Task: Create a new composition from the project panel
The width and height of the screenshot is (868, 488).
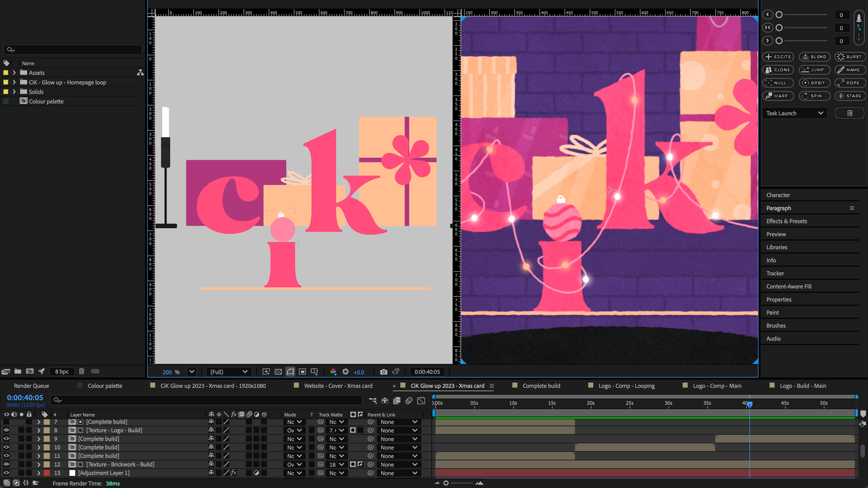Action: click(30, 371)
